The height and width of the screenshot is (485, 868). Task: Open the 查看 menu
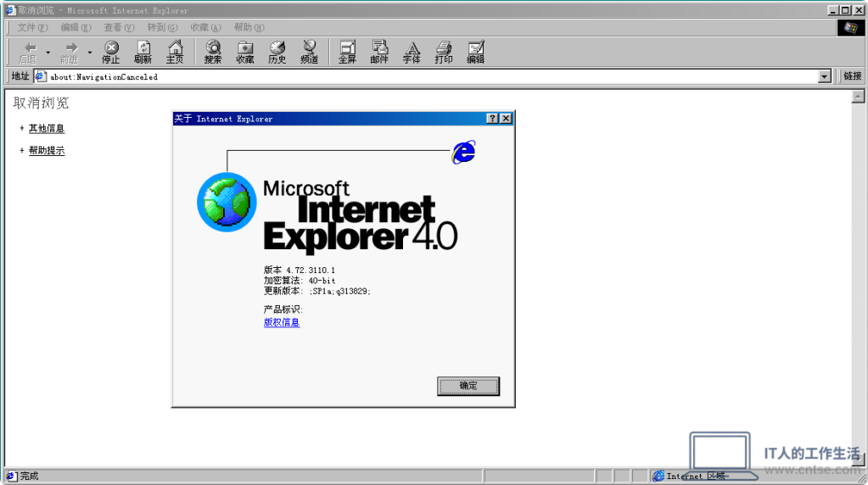(119, 27)
